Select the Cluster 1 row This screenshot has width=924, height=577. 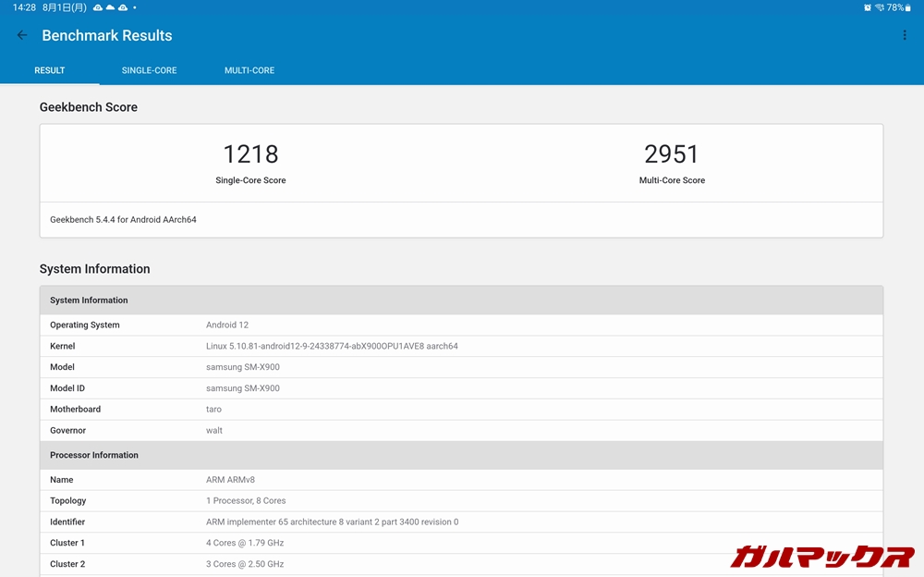(x=460, y=544)
